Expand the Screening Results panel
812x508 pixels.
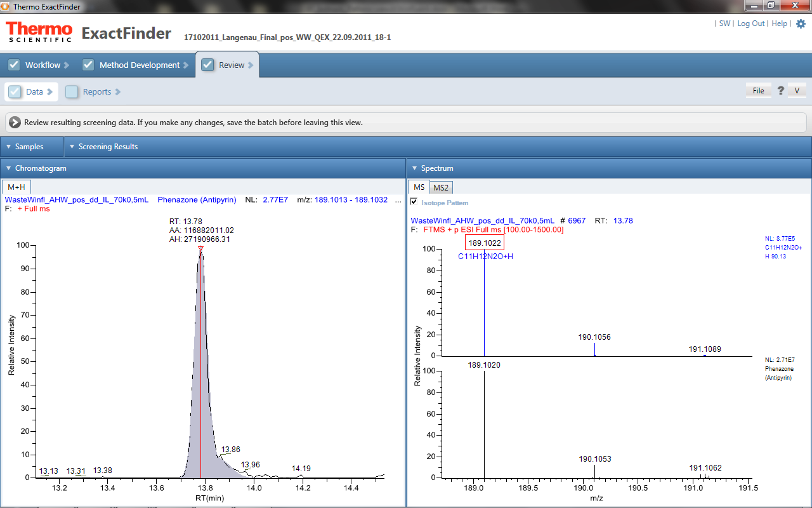tap(72, 147)
